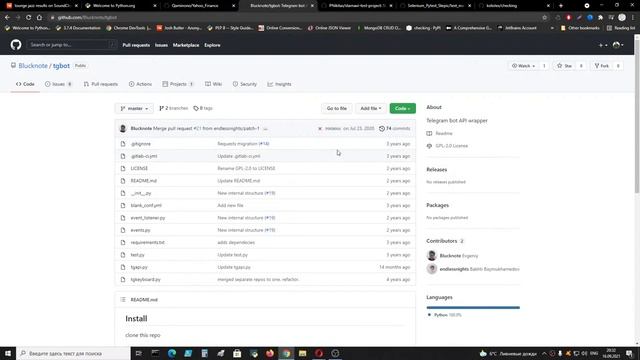Open Pull requests in top navigation
Screen dimensions: 640x360
pos(136,45)
